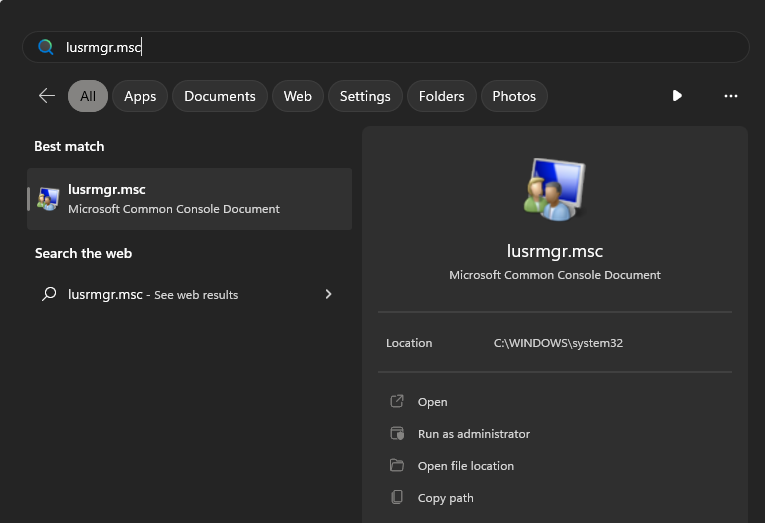Click the Location label in preview pane
Image resolution: width=765 pixels, height=523 pixels.
409,343
